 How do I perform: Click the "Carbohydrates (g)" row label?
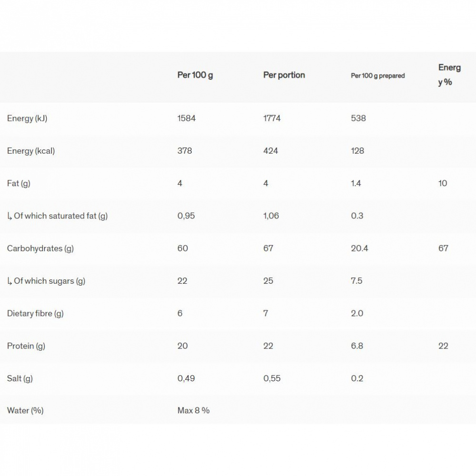(x=40, y=248)
